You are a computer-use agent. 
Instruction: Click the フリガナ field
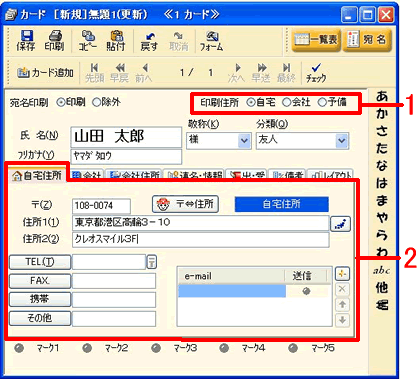click(126, 156)
